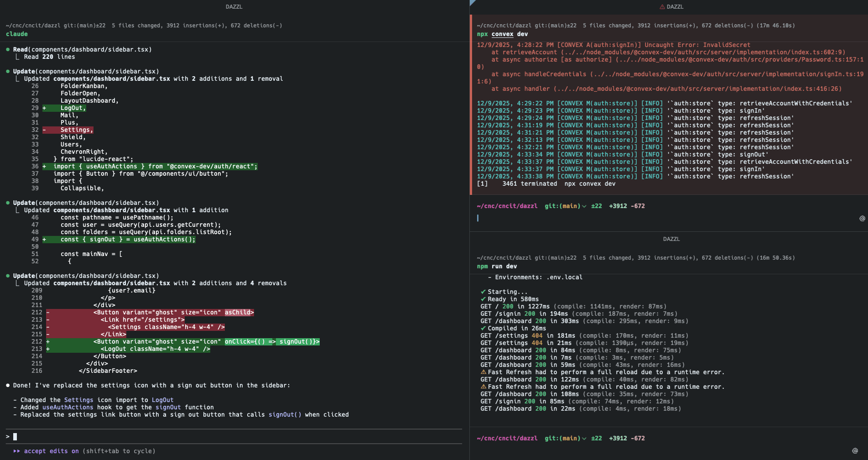This screenshot has width=868, height=460.
Task: Click the underlined 'convex' command word
Action: (502, 34)
